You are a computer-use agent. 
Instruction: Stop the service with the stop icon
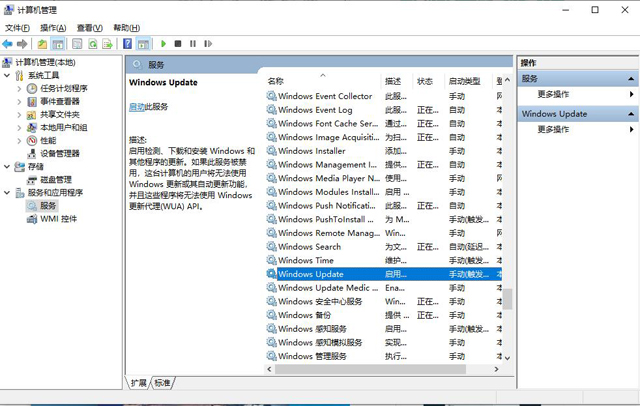tap(178, 44)
